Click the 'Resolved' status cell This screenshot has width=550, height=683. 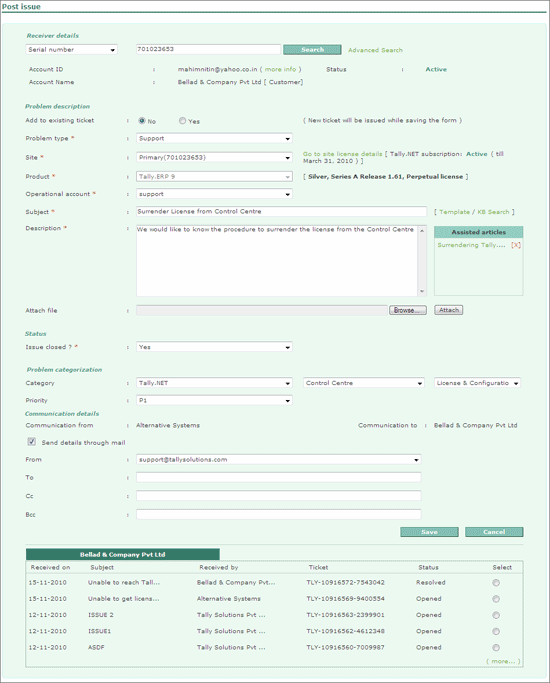431,582
